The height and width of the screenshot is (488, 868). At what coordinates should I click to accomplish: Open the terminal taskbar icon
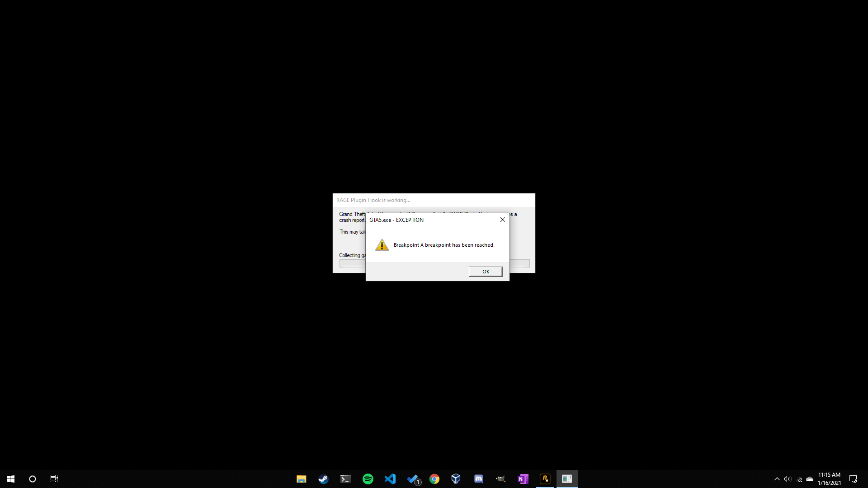346,479
